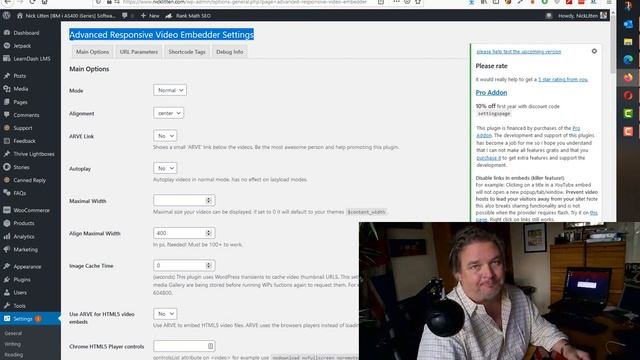Switch to the Main Options tab
640x360 pixels.
92,52
